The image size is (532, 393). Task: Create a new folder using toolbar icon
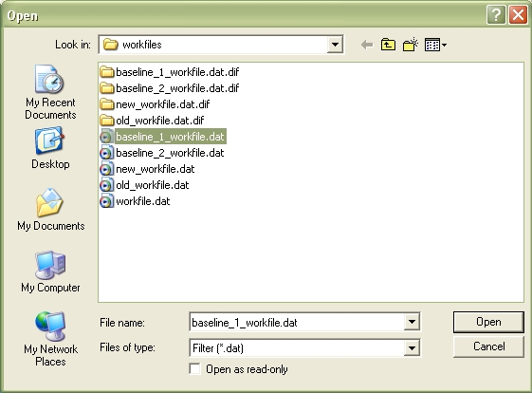coord(411,45)
